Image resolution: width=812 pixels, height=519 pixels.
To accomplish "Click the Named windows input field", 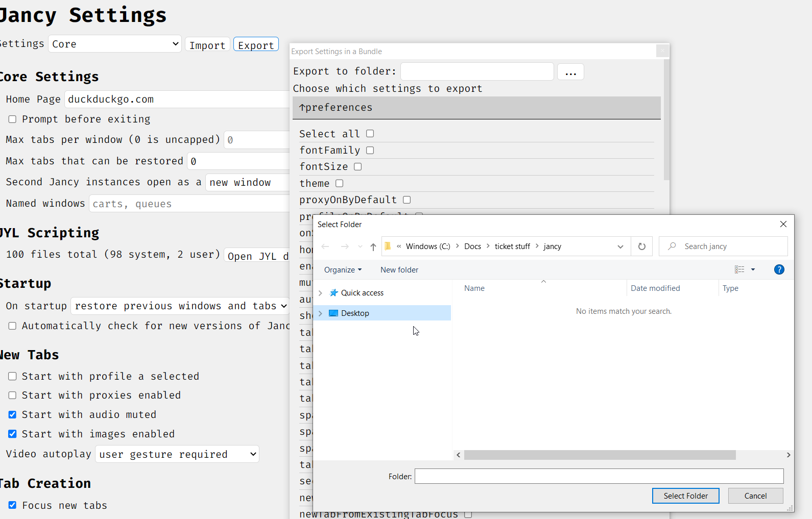I will [189, 204].
